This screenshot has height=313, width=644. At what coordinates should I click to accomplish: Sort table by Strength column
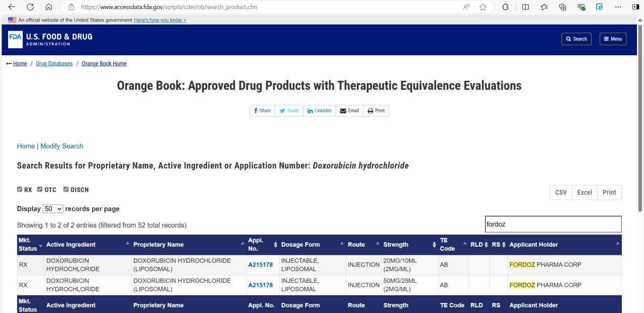[x=395, y=245]
